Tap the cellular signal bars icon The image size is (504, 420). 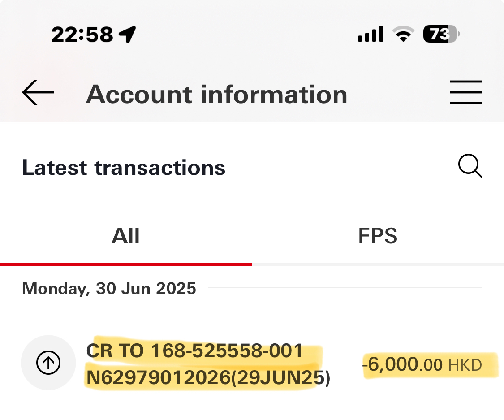(370, 34)
